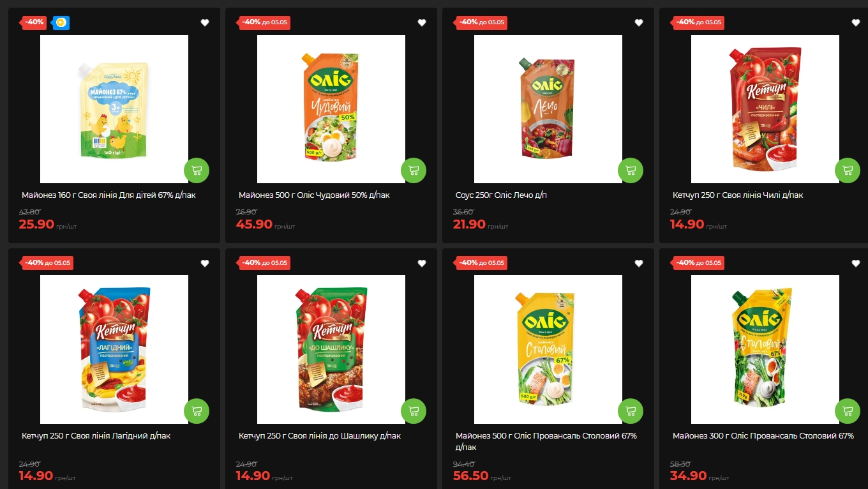Favorite Кетчуп до Шашлику with heart icon

click(422, 264)
